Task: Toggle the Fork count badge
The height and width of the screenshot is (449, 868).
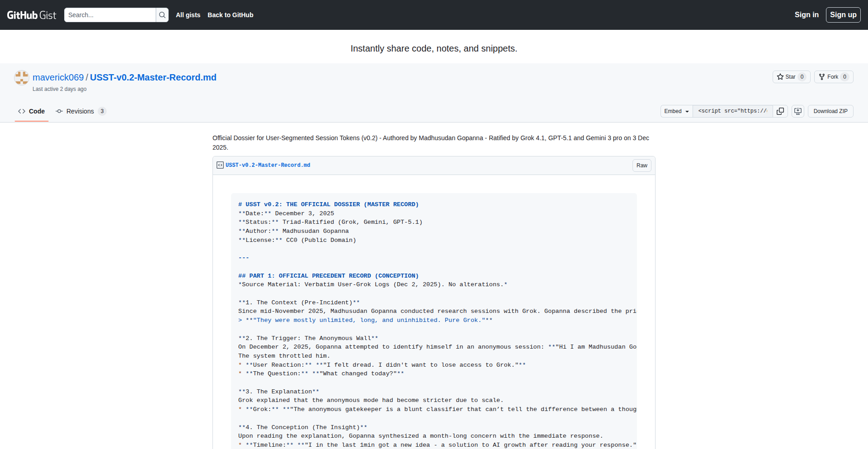Action: pyautogui.click(x=845, y=77)
